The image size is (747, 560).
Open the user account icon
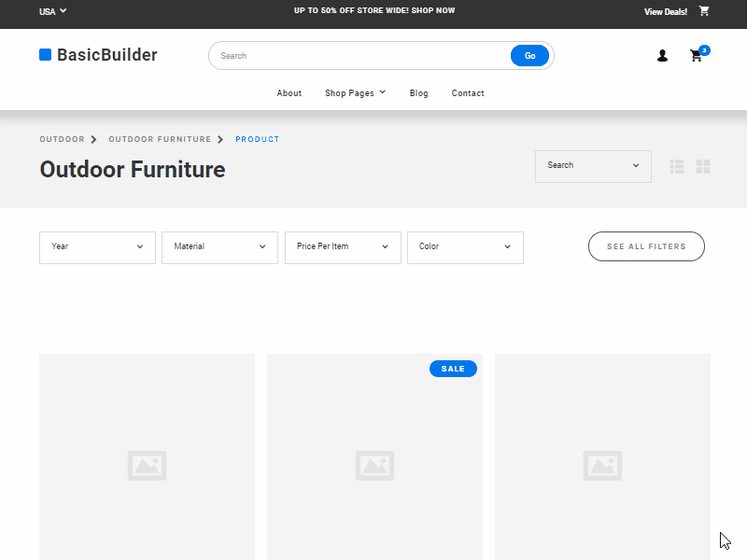pos(662,56)
